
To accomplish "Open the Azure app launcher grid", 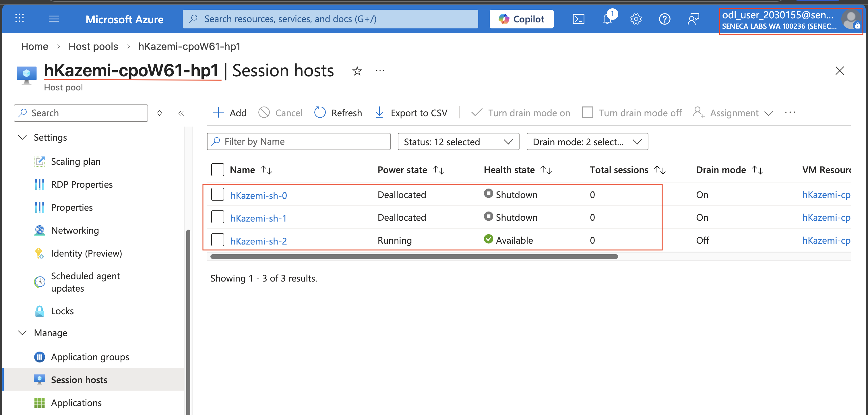I will click(20, 18).
